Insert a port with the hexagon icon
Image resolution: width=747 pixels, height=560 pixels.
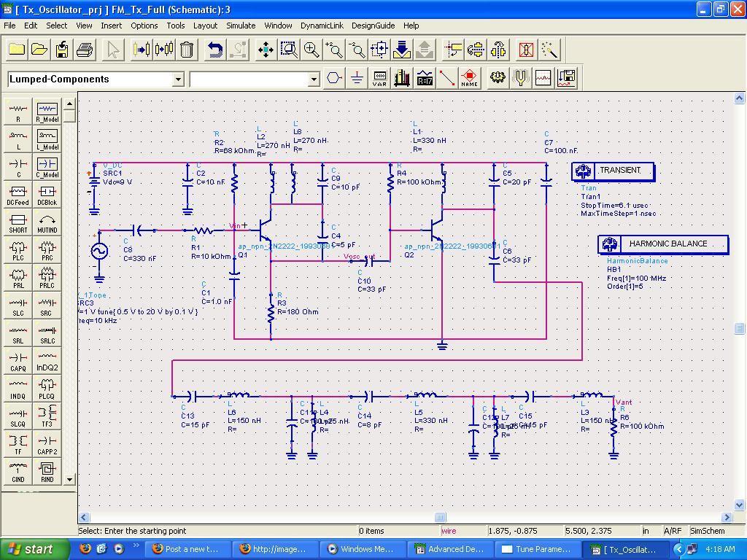click(334, 77)
